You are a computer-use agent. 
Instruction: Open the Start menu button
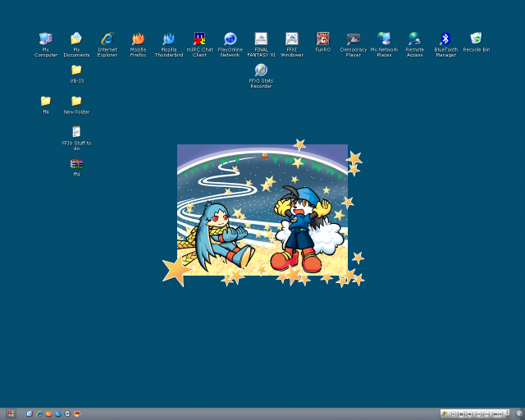[x=11, y=413]
